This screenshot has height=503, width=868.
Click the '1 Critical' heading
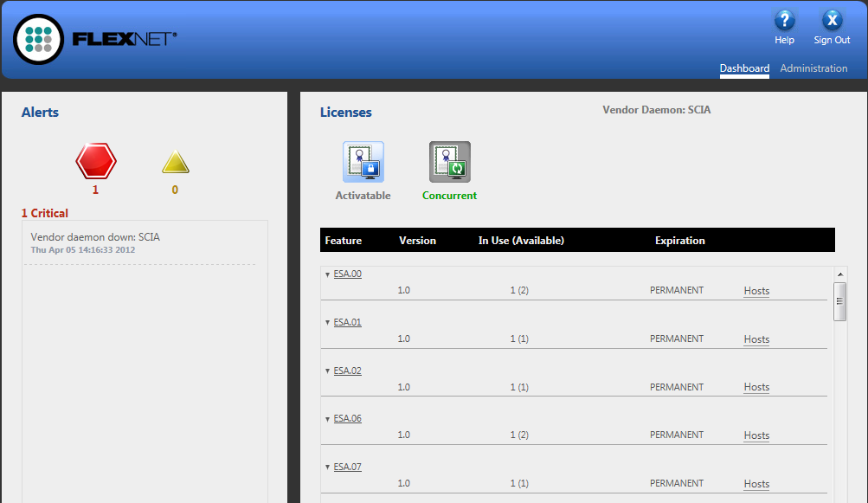[x=45, y=213]
